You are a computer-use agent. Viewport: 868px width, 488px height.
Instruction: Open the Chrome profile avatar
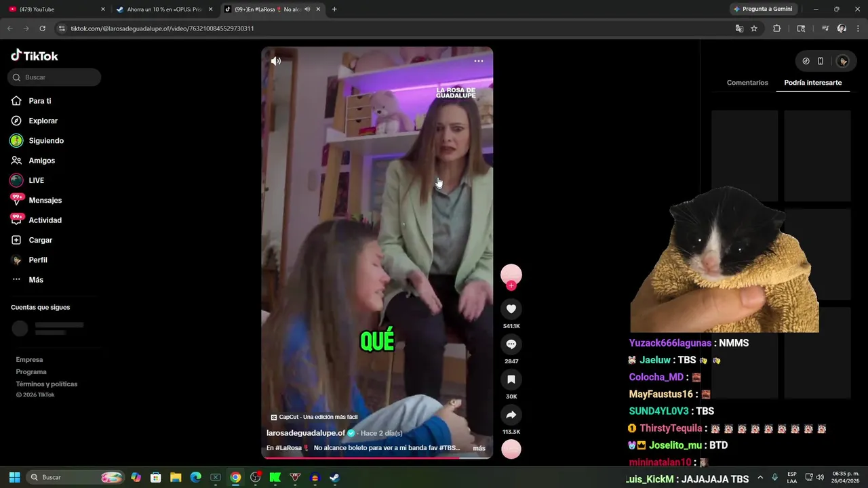(x=842, y=28)
